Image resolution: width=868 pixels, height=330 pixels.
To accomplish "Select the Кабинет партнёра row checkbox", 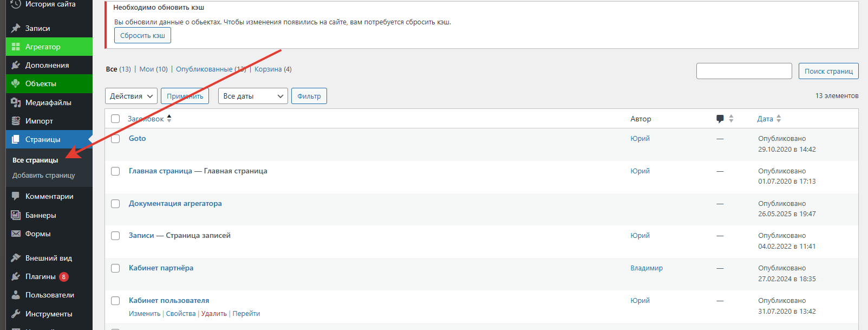I will (x=115, y=268).
